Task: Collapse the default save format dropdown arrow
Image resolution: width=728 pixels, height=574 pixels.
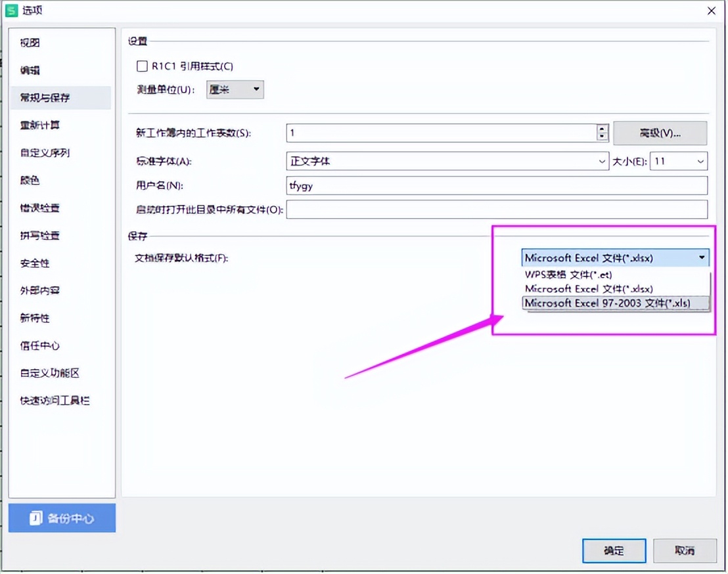Action: click(x=702, y=257)
